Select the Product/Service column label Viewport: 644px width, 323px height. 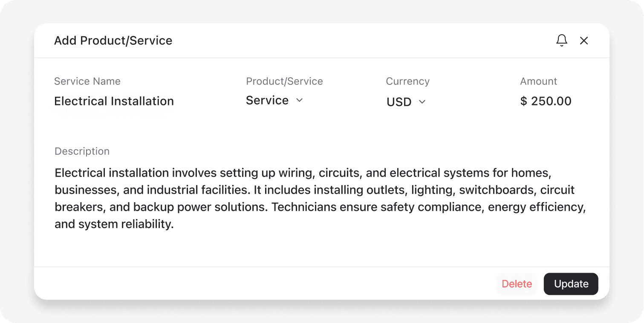284,81
